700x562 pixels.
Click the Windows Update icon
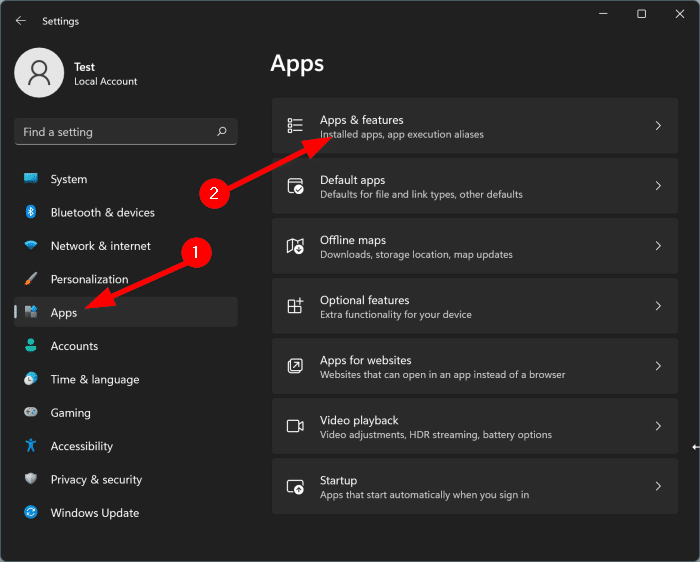tap(31, 513)
